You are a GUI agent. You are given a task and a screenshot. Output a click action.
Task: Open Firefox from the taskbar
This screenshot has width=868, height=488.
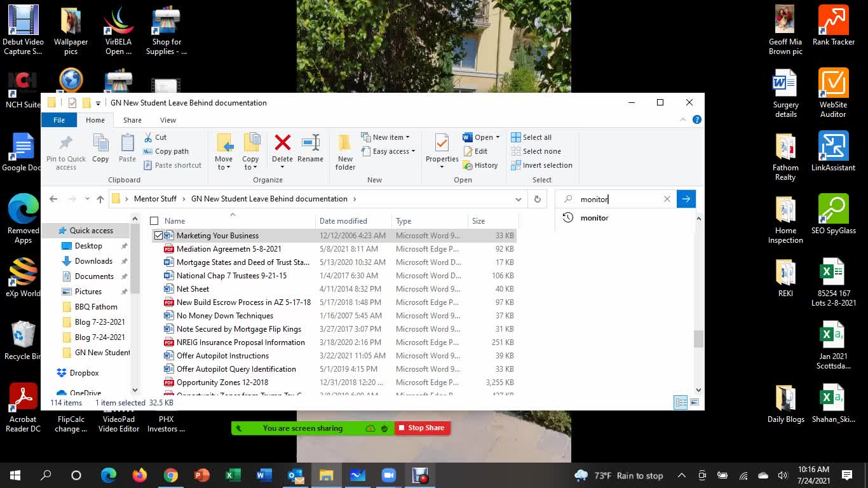[139, 475]
